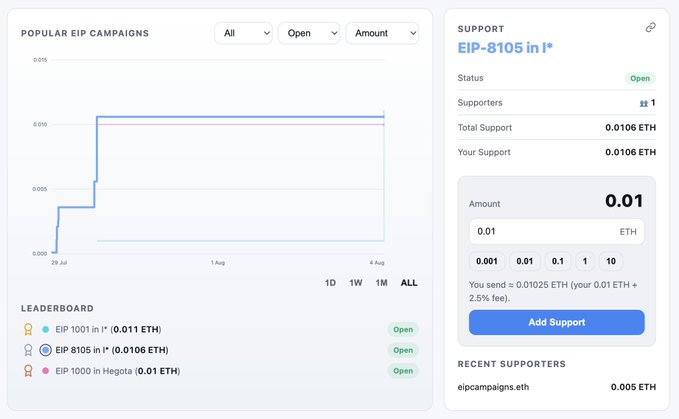This screenshot has width=679, height=419.
Task: Click the Popular EIP Campaigns heading
Action: pyautogui.click(x=85, y=33)
